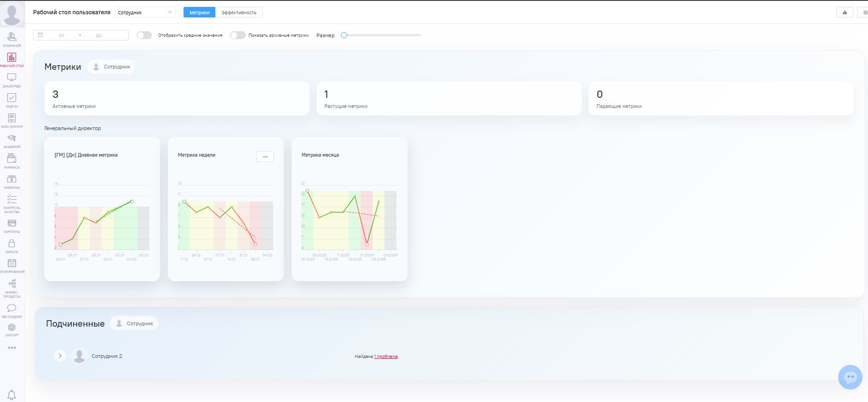The height and width of the screenshot is (402, 868).
Task: Open the Финансы section icon
Action: (11, 159)
